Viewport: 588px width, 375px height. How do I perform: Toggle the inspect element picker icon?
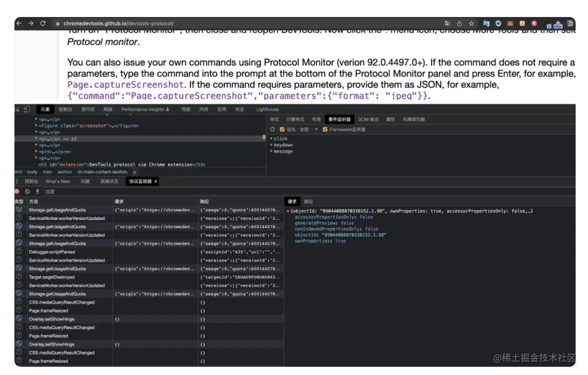(17, 109)
